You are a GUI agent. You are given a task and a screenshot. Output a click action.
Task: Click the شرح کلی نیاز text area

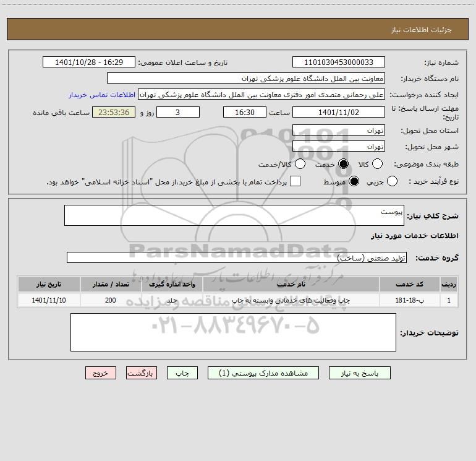(x=234, y=215)
